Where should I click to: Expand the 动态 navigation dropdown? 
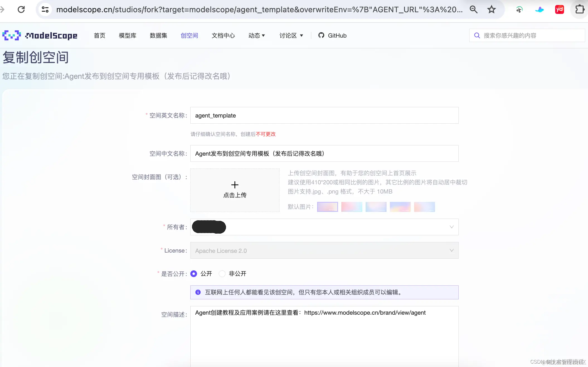click(257, 35)
